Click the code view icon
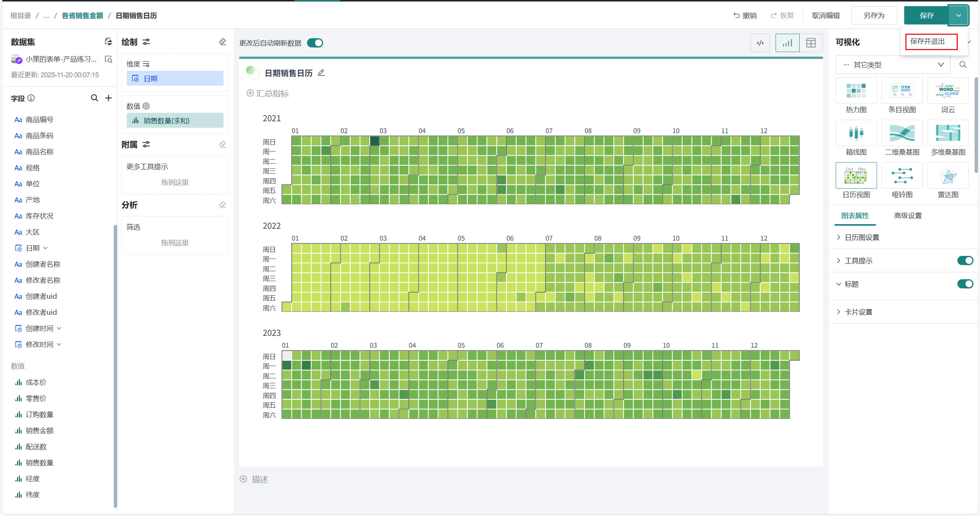The image size is (980, 516). tap(760, 43)
